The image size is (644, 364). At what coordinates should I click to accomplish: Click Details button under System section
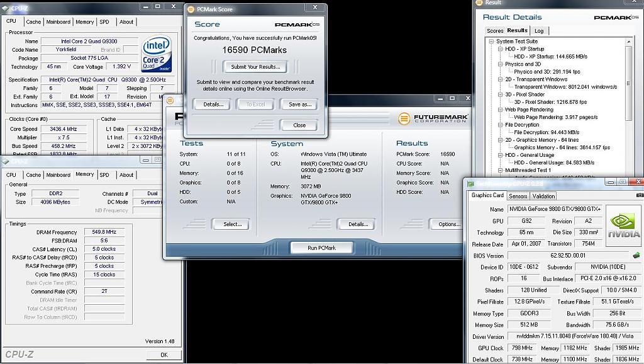tap(358, 225)
